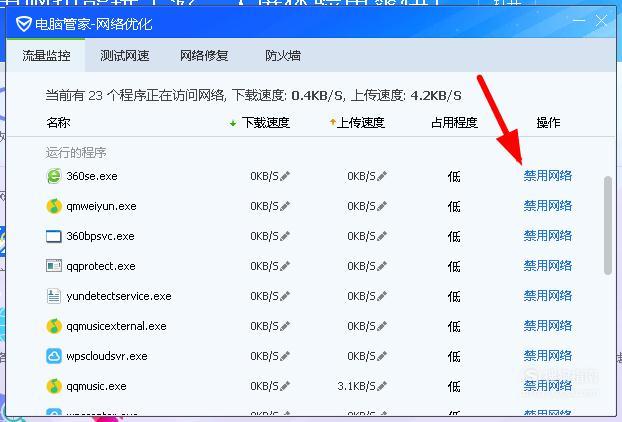622x422 pixels.
Task: Edit download speed limit for wpscloudsvr.exe
Action: click(285, 356)
